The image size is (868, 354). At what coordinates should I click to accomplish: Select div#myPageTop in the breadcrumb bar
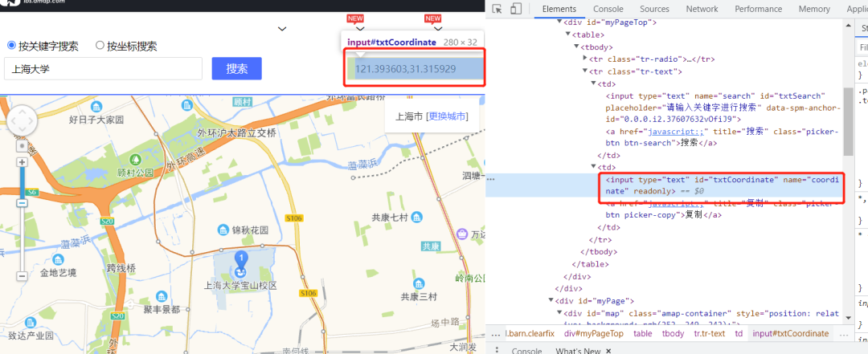pyautogui.click(x=593, y=334)
